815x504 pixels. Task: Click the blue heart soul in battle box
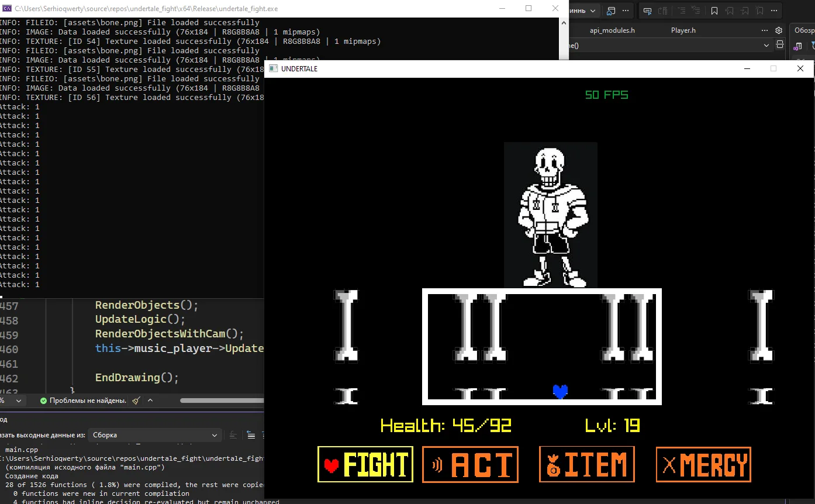tap(560, 392)
